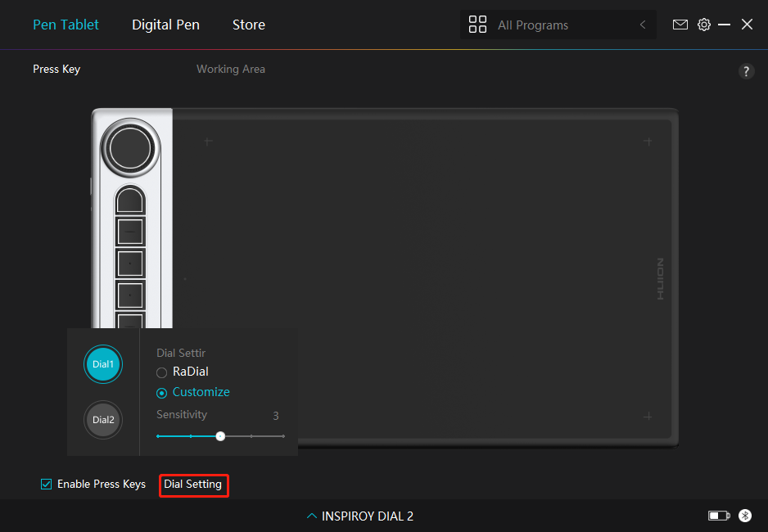The width and height of the screenshot is (768, 532).
Task: Click the Dial Setting button
Action: coord(193,485)
